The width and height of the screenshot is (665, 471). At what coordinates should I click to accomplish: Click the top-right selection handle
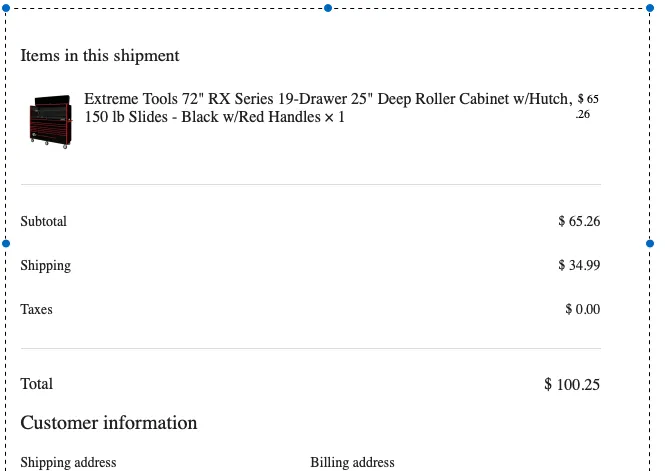click(650, 8)
